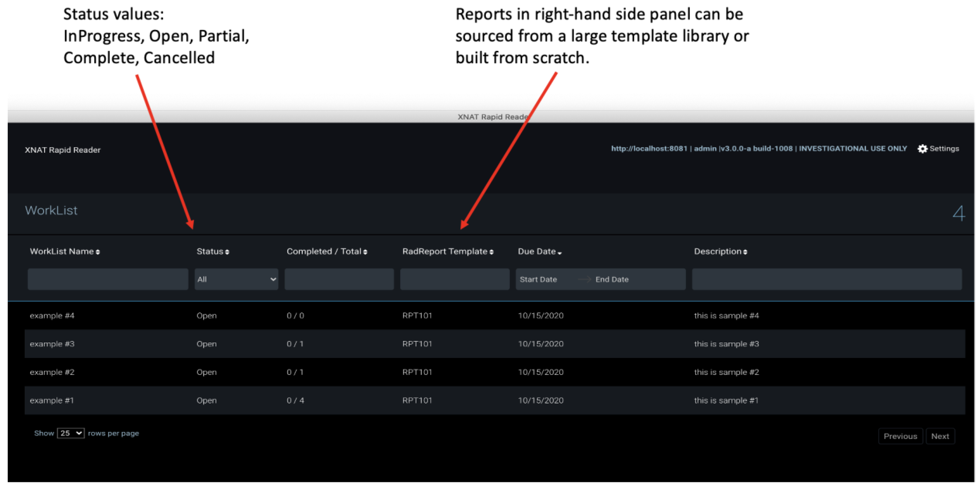Sort by Status column arrows
Image resolution: width=980 pixels, height=488 pixels.
click(x=227, y=252)
